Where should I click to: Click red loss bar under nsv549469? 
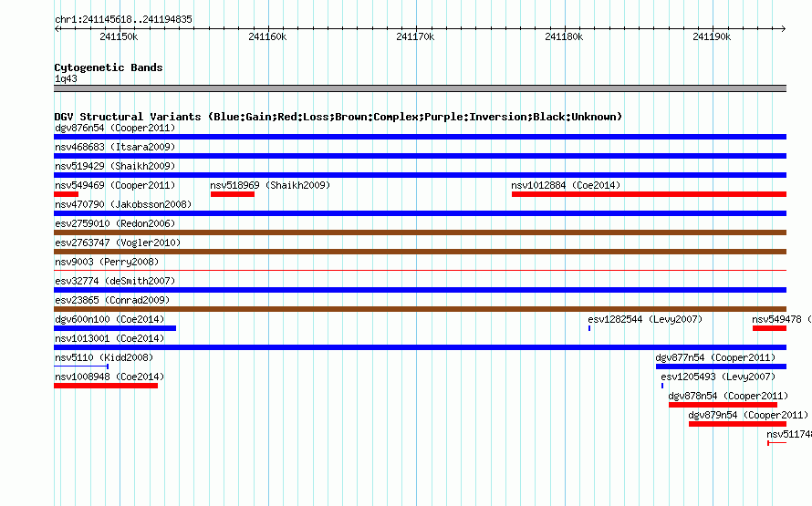pyautogui.click(x=66, y=194)
